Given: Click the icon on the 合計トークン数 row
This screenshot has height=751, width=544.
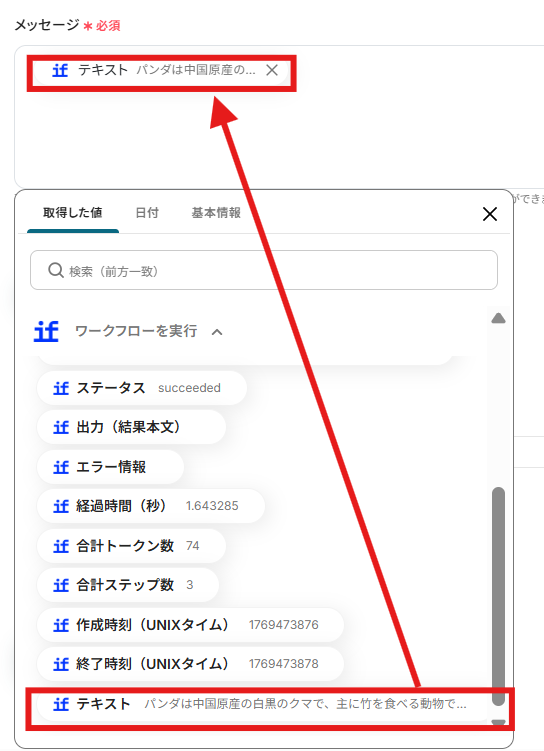Looking at the screenshot, I should [61, 546].
